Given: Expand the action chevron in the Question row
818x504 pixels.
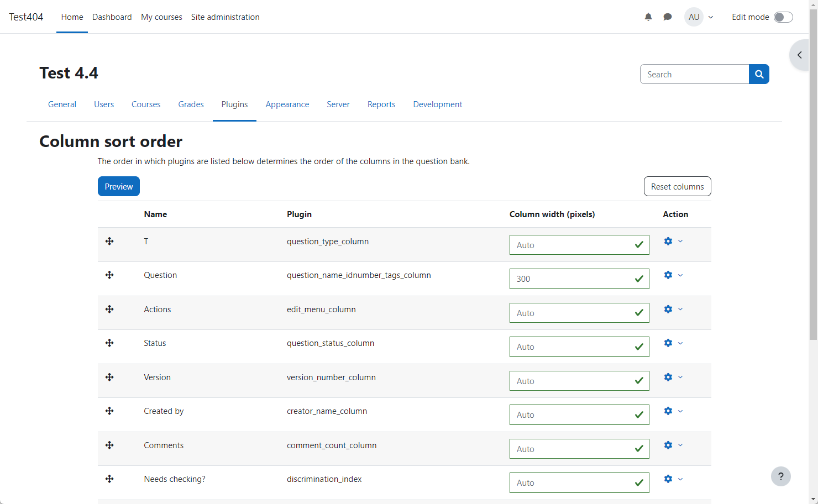Looking at the screenshot, I should pyautogui.click(x=680, y=275).
